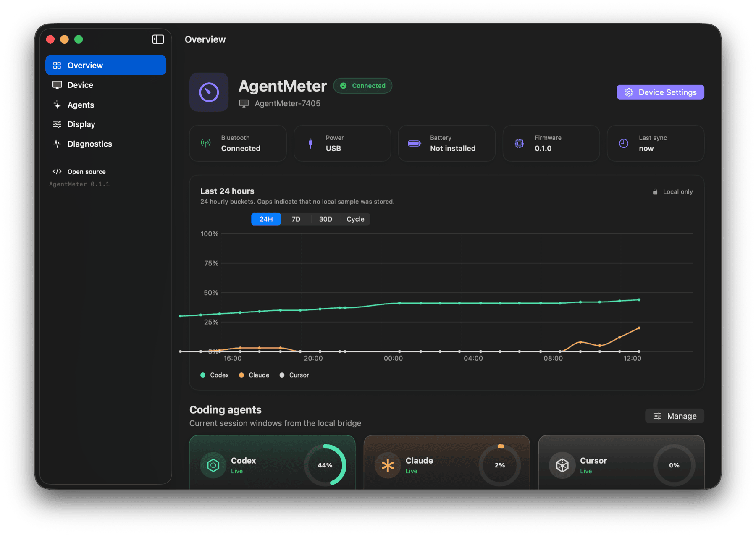Screen dimensions: 756x535
Task: Click the Agents sparkle icon in sidebar
Action: (57, 105)
